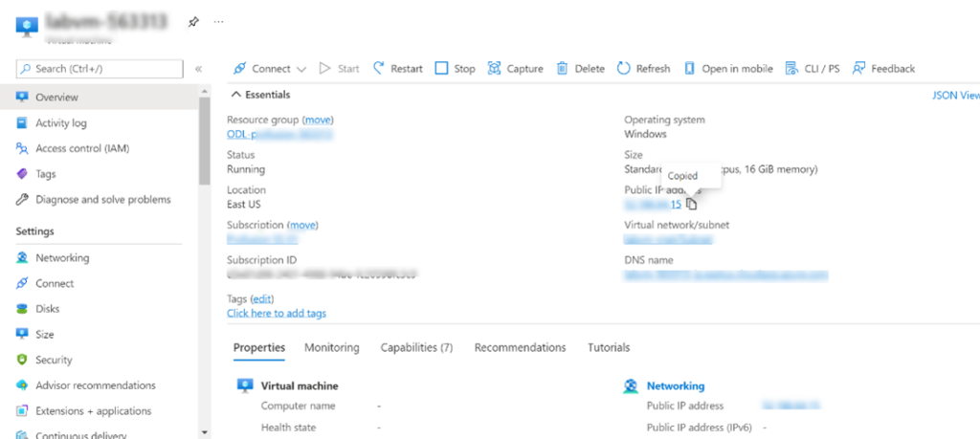The image size is (980, 439).
Task: Copy public IP address icon
Action: pyautogui.click(x=692, y=204)
